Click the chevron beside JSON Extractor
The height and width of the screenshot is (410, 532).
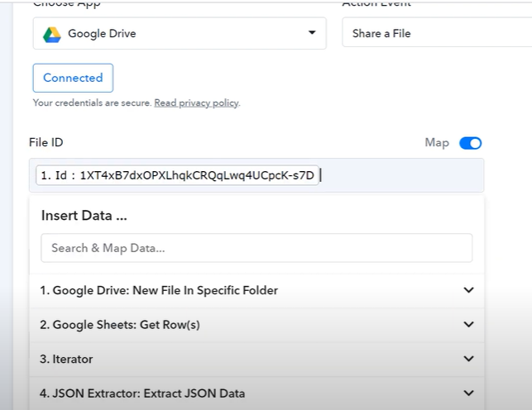point(468,393)
